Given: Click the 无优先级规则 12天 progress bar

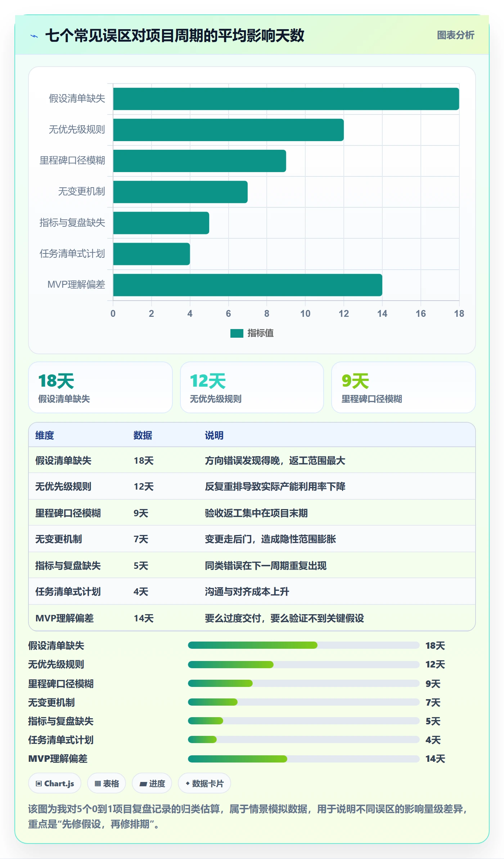Looking at the screenshot, I should [304, 664].
